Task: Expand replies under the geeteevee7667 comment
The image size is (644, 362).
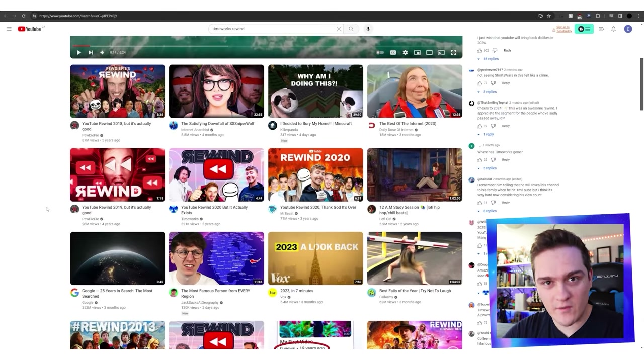Action: point(487,92)
